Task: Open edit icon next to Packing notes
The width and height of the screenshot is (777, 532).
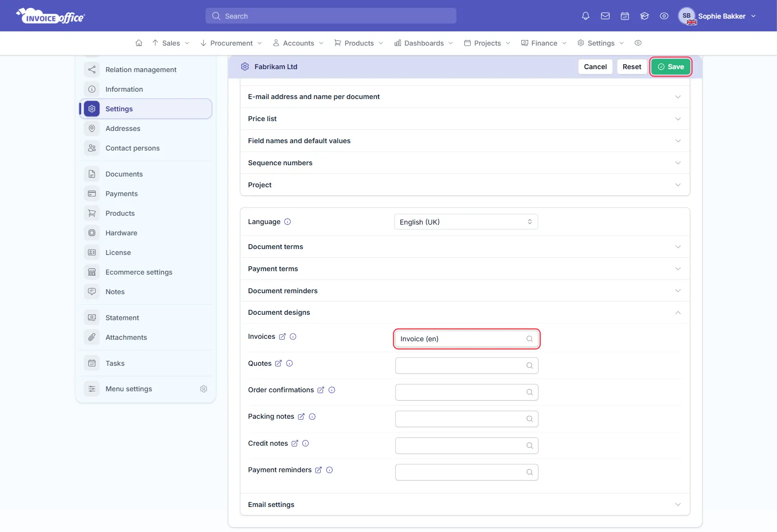Action: tap(301, 417)
